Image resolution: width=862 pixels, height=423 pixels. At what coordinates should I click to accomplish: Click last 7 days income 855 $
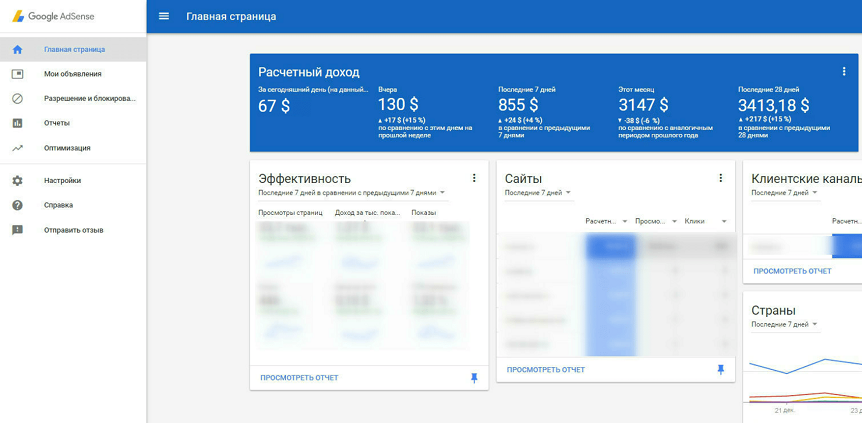point(518,105)
